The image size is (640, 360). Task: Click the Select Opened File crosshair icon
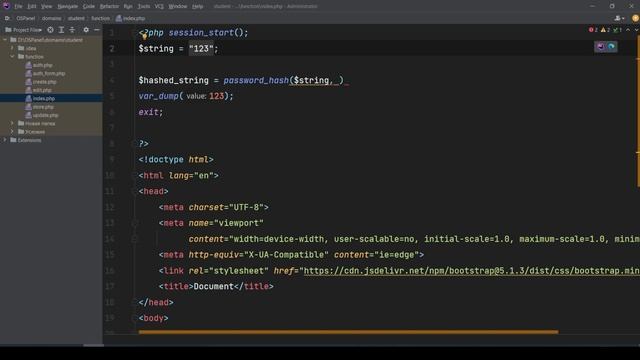50,30
